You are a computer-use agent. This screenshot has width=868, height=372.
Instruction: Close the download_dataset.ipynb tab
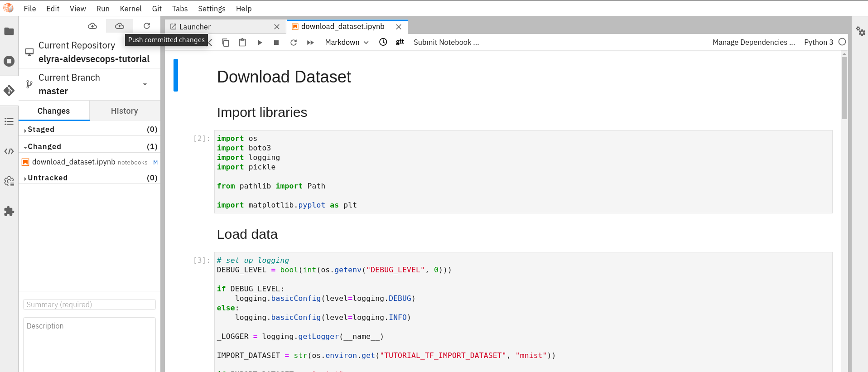pyautogui.click(x=399, y=27)
